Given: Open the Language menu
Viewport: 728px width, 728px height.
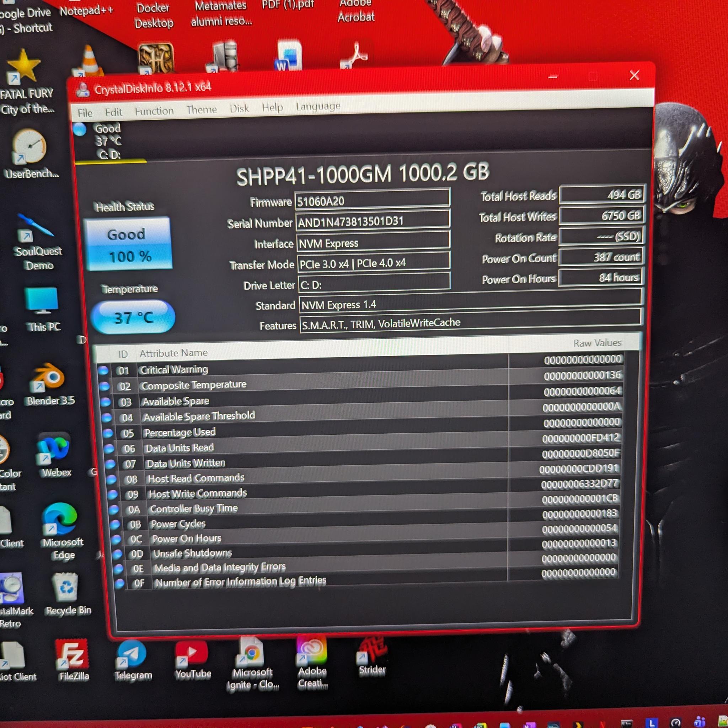Looking at the screenshot, I should 318,107.
